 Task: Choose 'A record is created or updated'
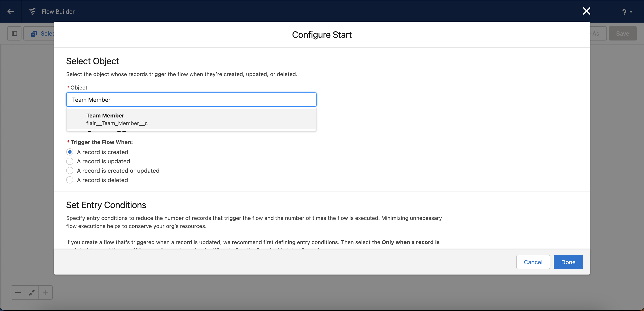coord(70,171)
